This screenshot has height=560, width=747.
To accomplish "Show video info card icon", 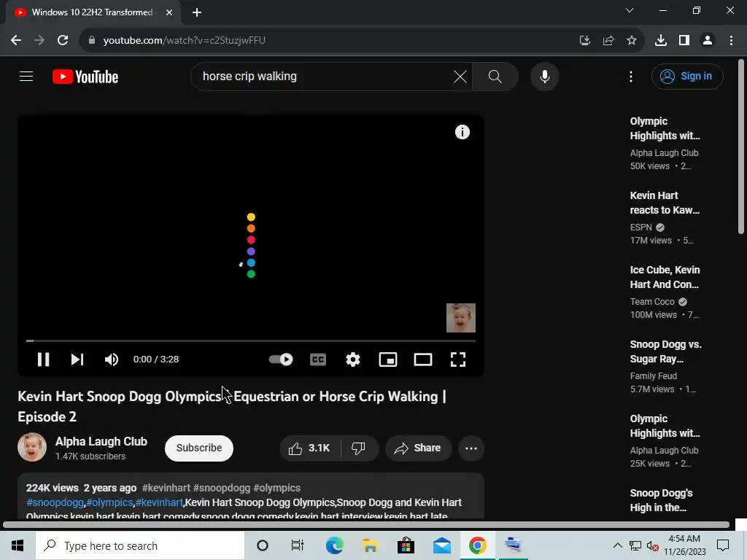I will click(x=462, y=132).
